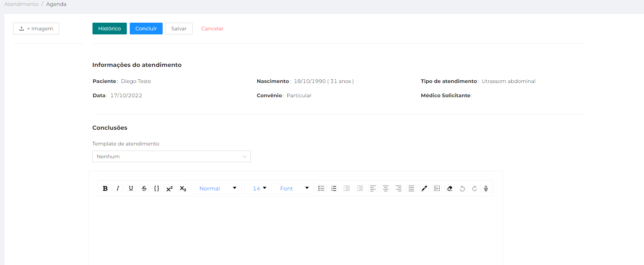This screenshot has width=644, height=265.
Task: Click the superscript icon
Action: point(170,189)
